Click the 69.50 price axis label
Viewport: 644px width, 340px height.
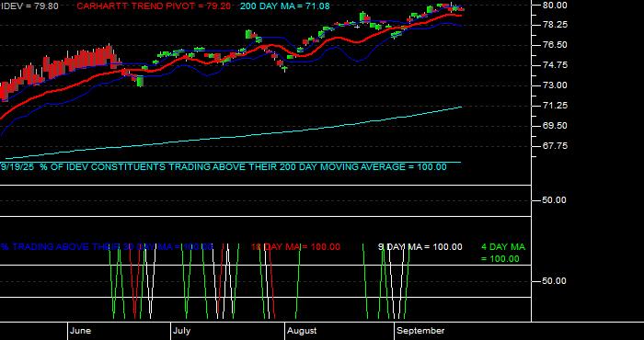tap(555, 126)
